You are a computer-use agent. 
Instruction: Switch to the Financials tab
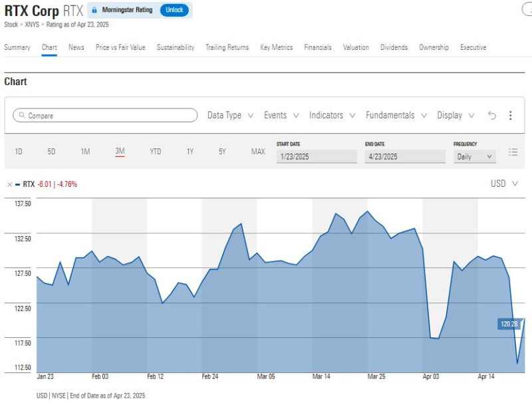[318, 47]
